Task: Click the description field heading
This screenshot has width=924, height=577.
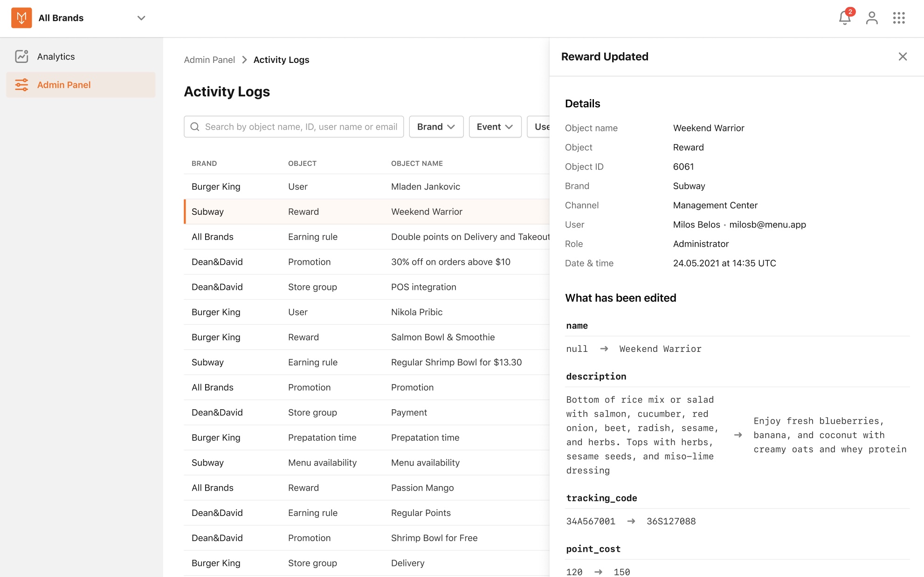Action: [x=596, y=377]
